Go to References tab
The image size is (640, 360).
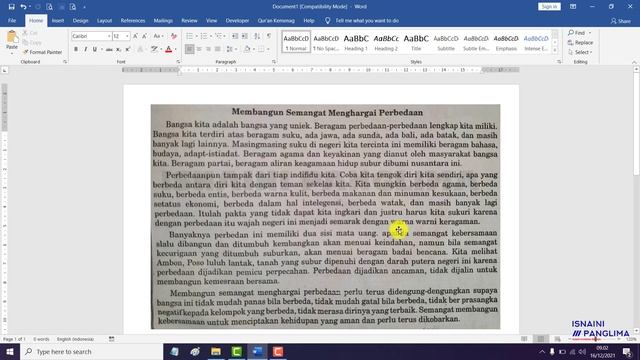click(x=133, y=20)
